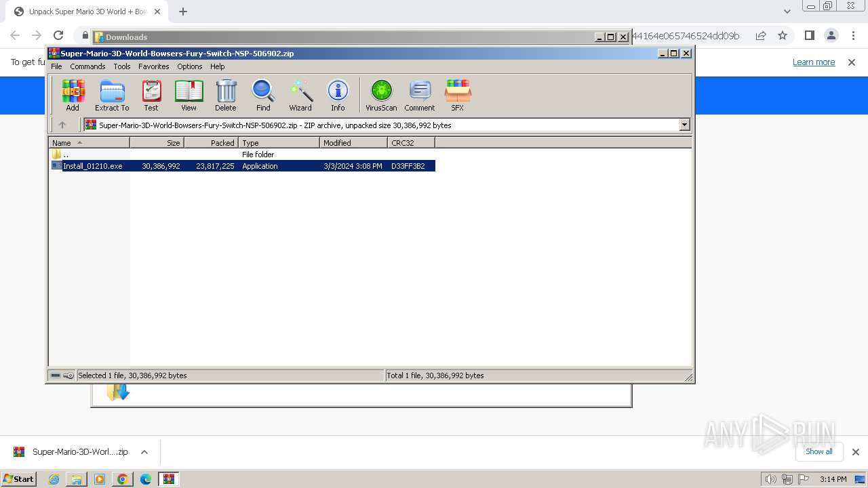Click the 3:14 PM taskbar clock
Image resolution: width=868 pixels, height=488 pixels.
833,479
